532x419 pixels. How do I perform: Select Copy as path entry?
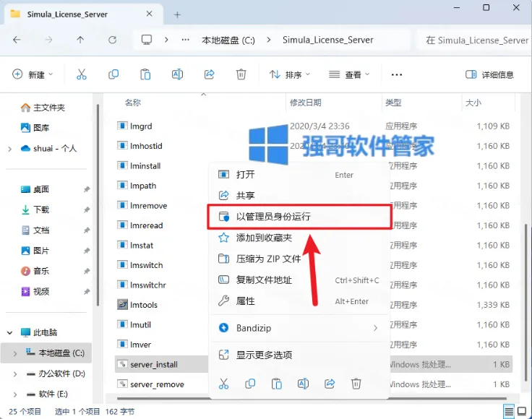(x=299, y=280)
